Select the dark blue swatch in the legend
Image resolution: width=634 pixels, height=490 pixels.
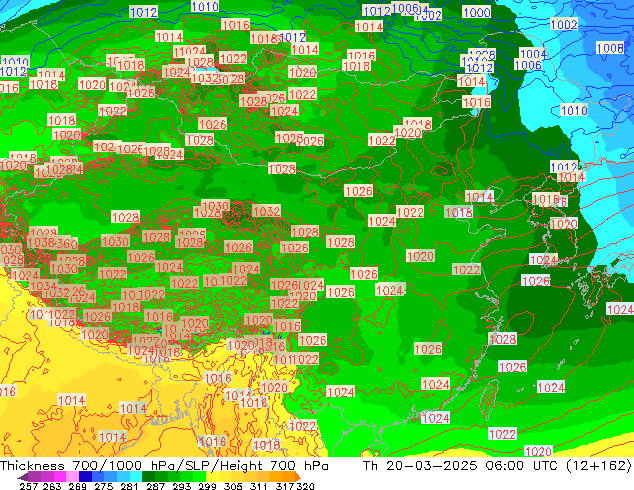click(x=85, y=477)
